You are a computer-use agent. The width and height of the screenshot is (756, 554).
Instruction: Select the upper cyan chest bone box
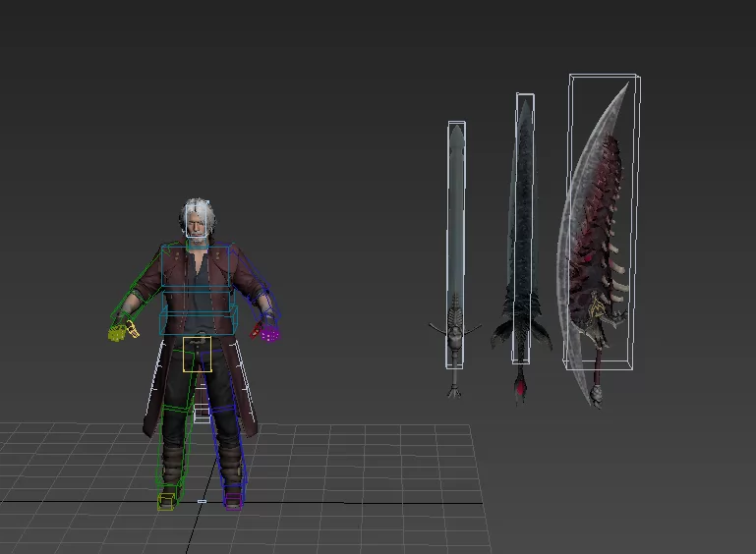pyautogui.click(x=195, y=265)
